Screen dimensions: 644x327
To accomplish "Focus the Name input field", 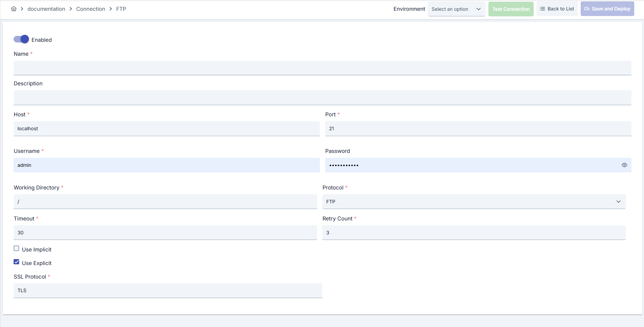I will 322,68.
